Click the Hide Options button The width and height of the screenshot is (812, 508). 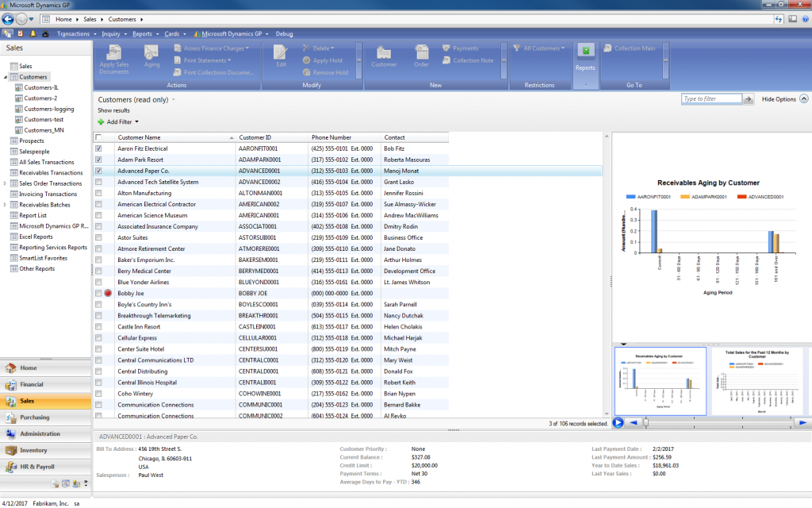point(784,99)
